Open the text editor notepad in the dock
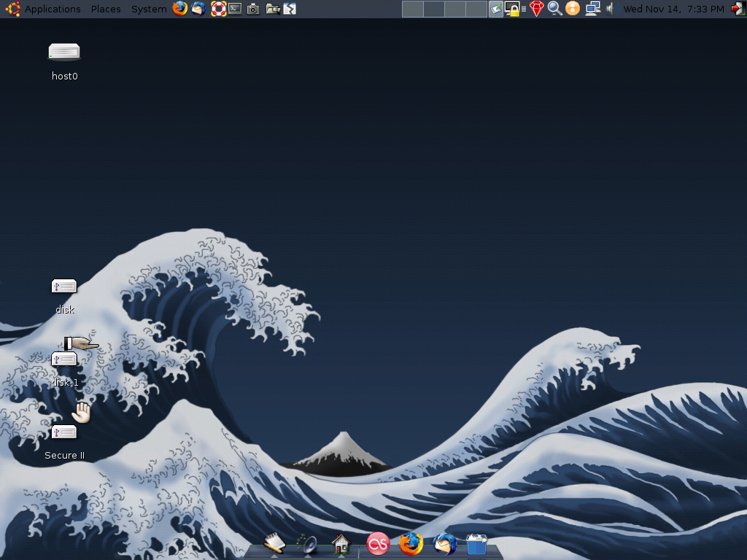 point(274,544)
